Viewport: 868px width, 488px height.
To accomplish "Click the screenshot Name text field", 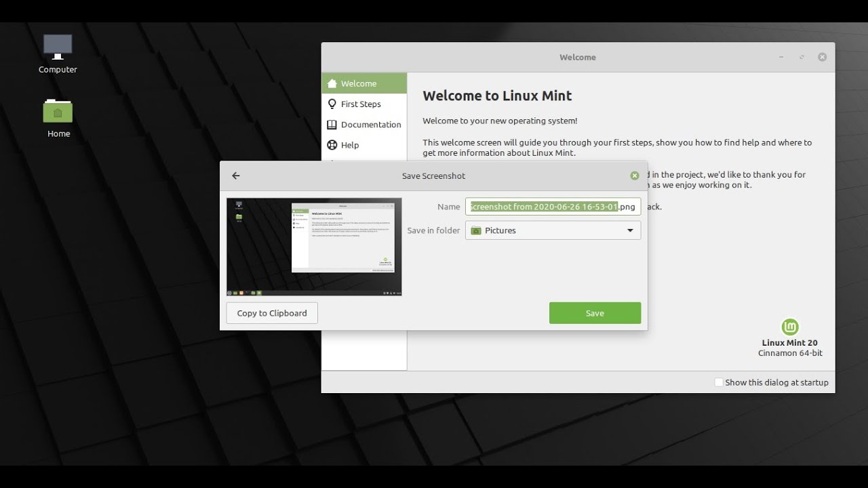I will (553, 207).
